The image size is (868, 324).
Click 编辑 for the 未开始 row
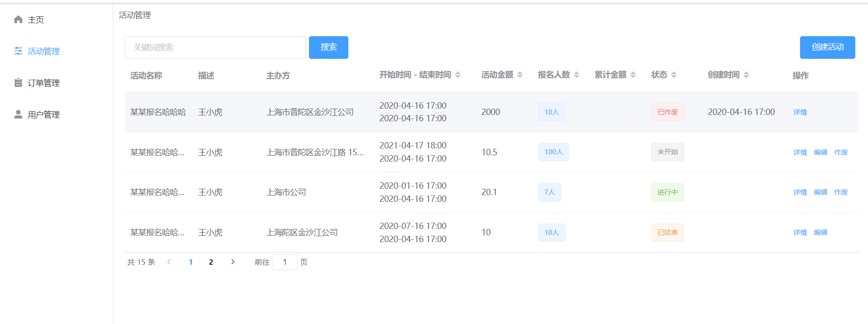(x=820, y=152)
